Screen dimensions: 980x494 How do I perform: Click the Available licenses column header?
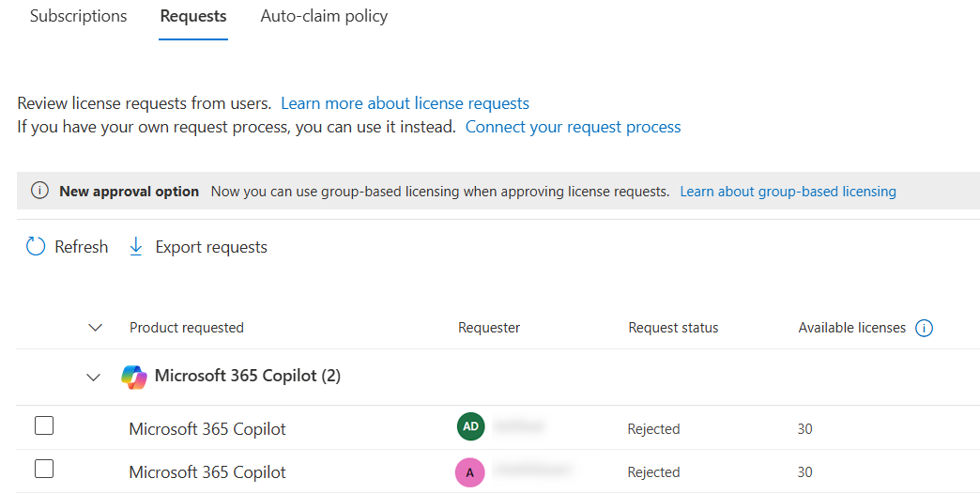pyautogui.click(x=852, y=328)
